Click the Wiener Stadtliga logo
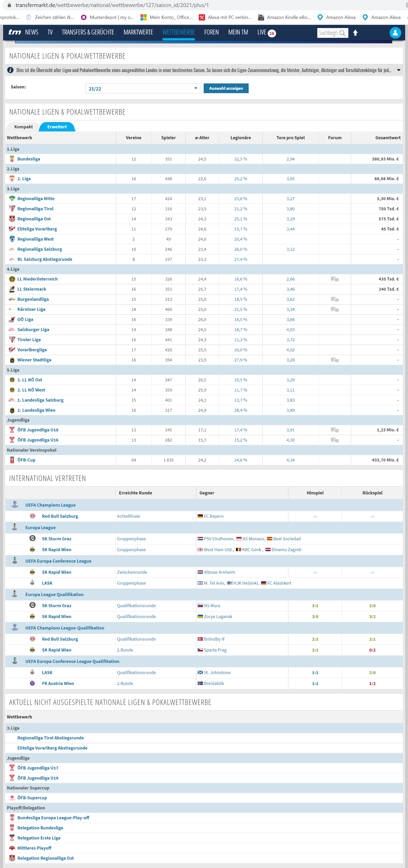Screen dimensions: 408x868 (12, 360)
